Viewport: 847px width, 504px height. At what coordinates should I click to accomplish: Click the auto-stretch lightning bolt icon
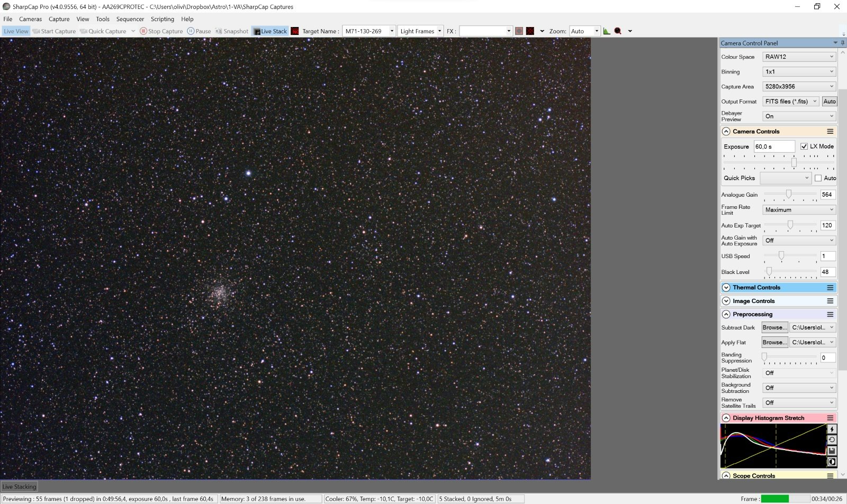click(x=832, y=429)
